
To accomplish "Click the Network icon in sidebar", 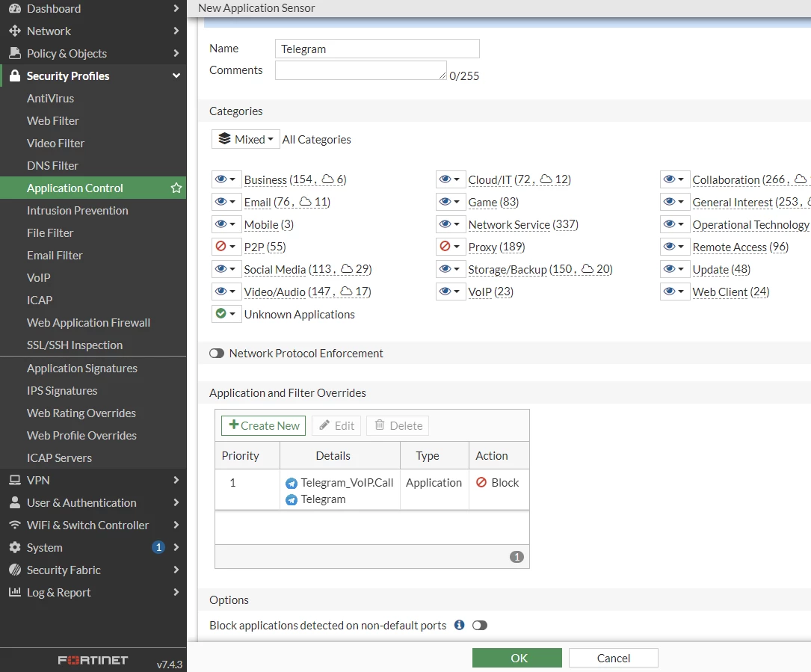I will coord(15,31).
